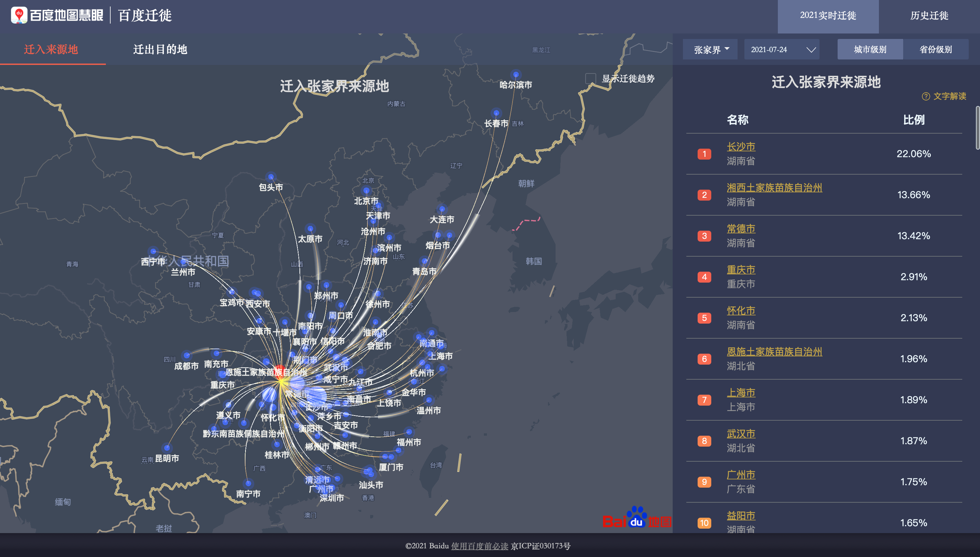Click the 百度迁徙 header title
The image size is (980, 557).
pos(145,16)
